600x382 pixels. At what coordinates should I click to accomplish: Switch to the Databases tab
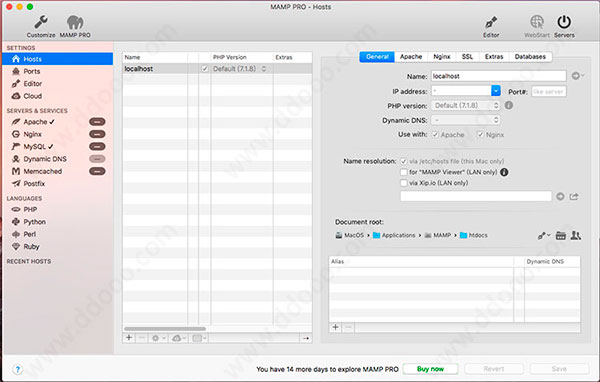[530, 57]
